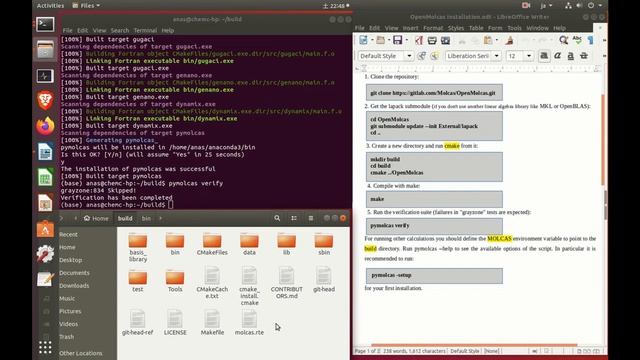Click the Clone Formatting paintbrush icon
Viewport: 640px width, 360px height.
pos(509,40)
